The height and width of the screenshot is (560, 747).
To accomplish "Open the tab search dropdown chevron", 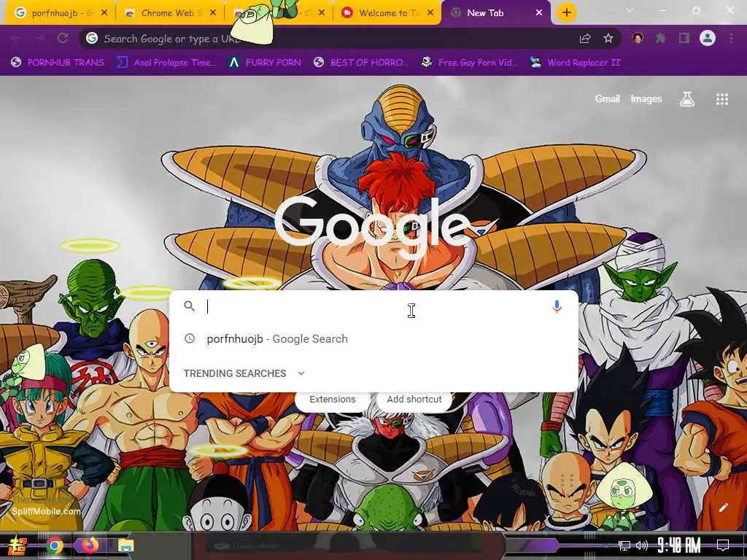I will click(630, 10).
